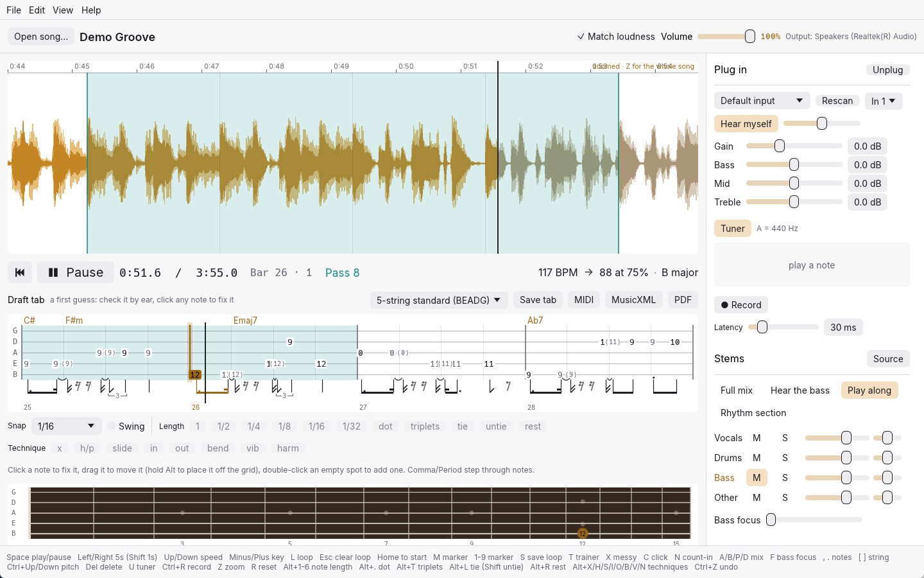Viewport: 924px width, 578px height.
Task: Export tab as PDF
Action: (683, 300)
